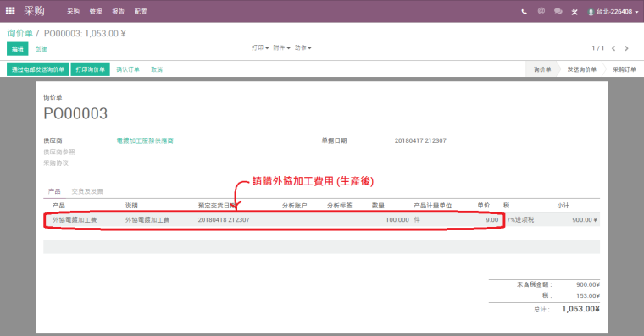
Task: Go to the next record arrow
Action: point(626,48)
